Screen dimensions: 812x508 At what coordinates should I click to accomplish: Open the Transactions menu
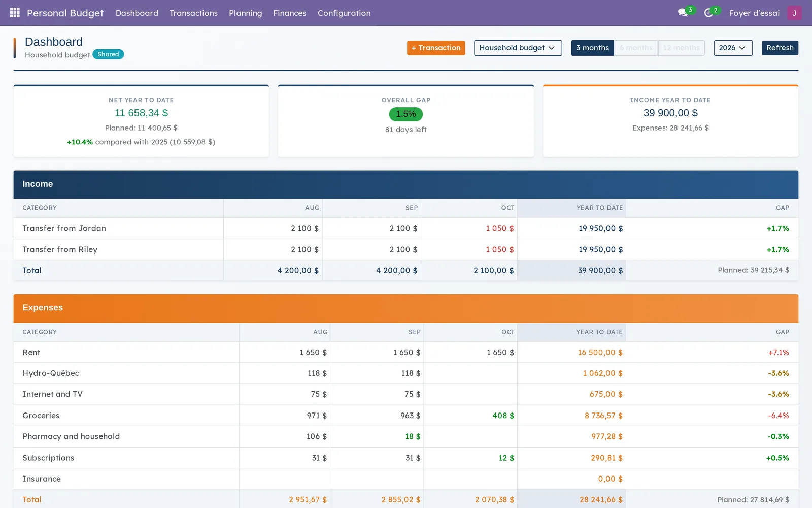click(x=193, y=13)
